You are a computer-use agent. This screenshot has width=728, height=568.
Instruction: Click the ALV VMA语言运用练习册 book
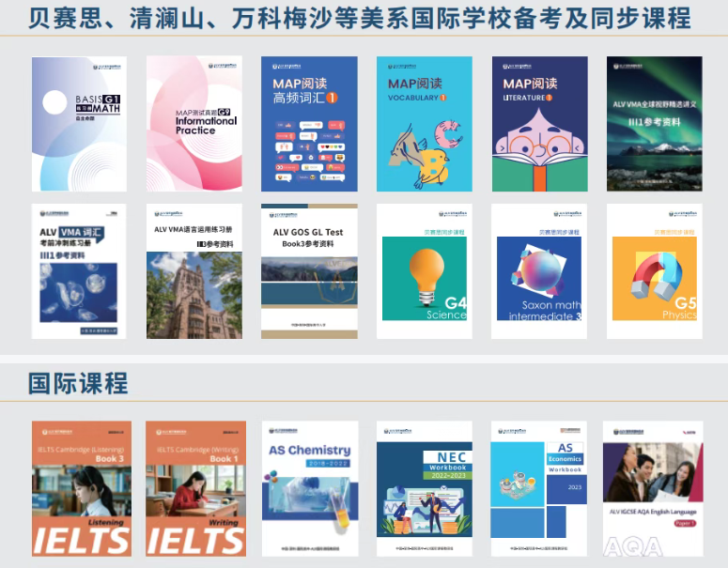(x=194, y=271)
